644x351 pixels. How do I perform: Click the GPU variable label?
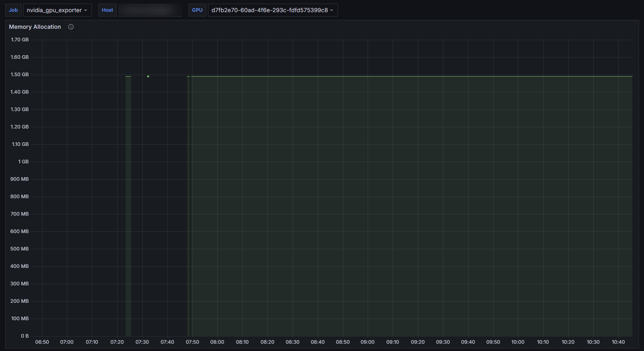(x=197, y=10)
